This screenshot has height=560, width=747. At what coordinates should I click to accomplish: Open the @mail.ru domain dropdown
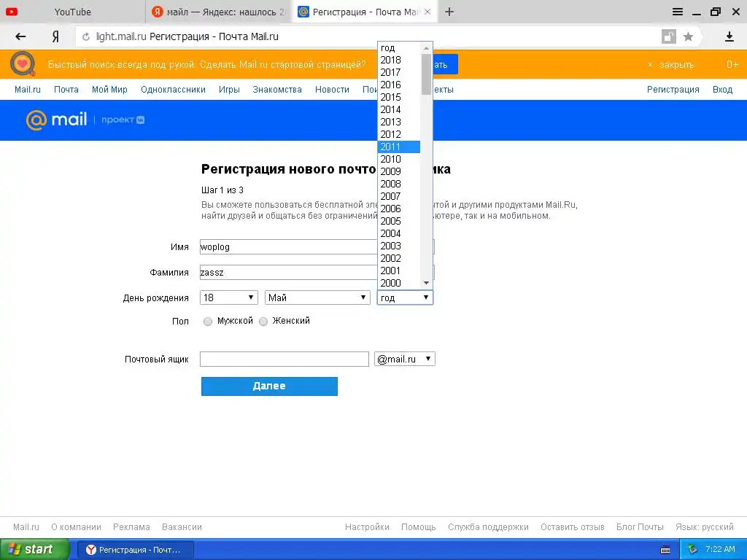[404, 359]
